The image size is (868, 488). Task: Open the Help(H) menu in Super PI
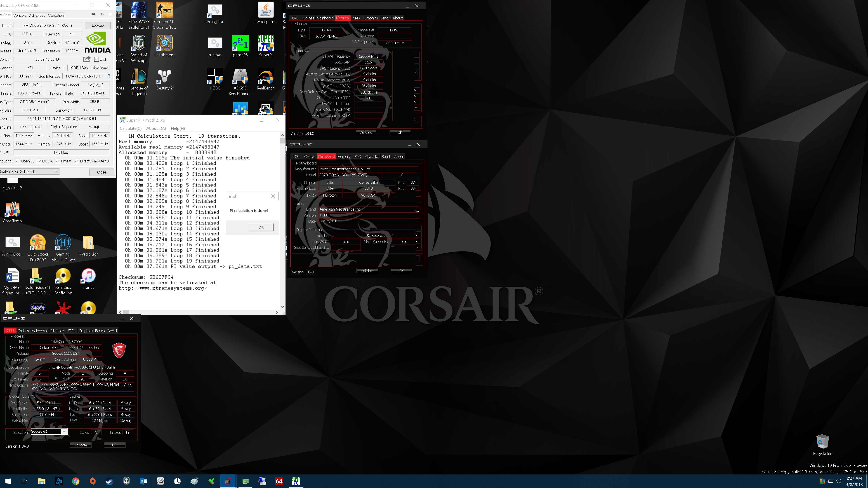pyautogui.click(x=178, y=128)
